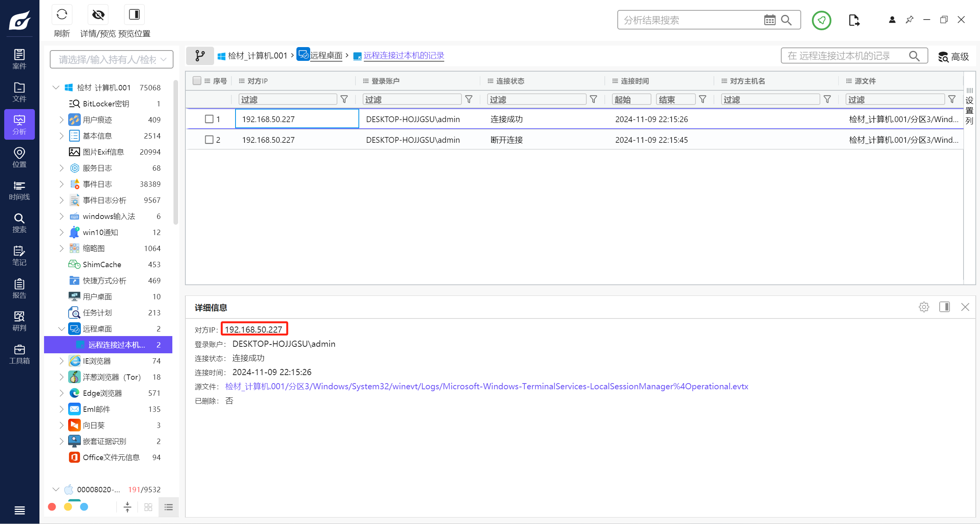
Task: Click the 高级 advanced search button
Action: pyautogui.click(x=953, y=57)
